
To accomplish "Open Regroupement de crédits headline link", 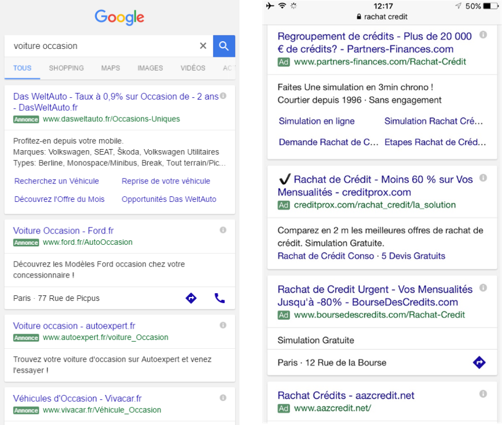I will [374, 42].
